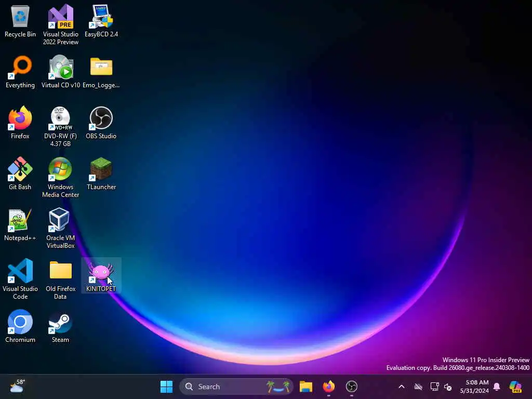Click the taskbar Search box
The image size is (532, 399).
click(x=236, y=387)
